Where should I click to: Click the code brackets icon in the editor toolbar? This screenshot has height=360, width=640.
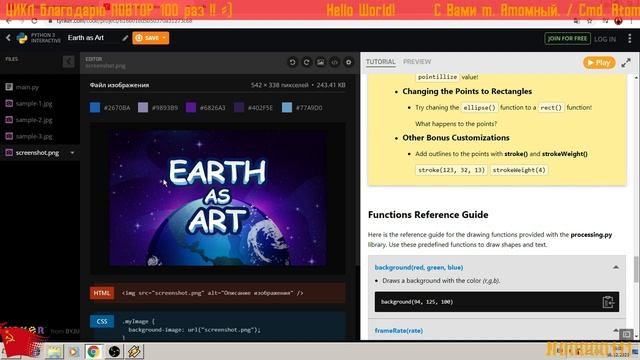(x=334, y=62)
